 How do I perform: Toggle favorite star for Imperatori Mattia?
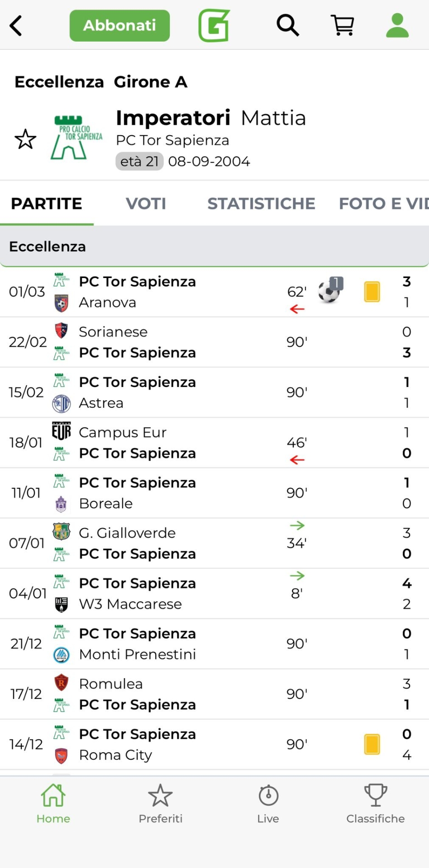[25, 139]
